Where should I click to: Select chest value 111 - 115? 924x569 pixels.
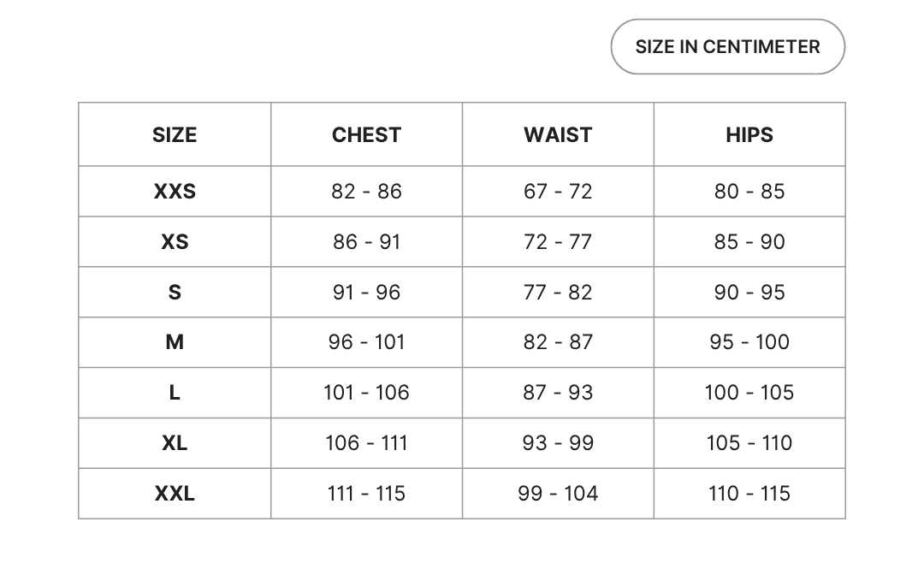[366, 494]
